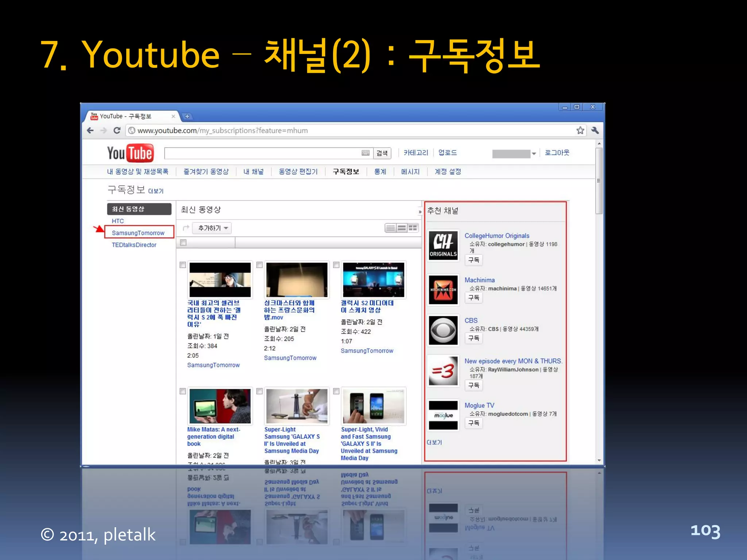Switch to the list view icon
Image resolution: width=747 pixels, height=560 pixels.
click(390, 228)
